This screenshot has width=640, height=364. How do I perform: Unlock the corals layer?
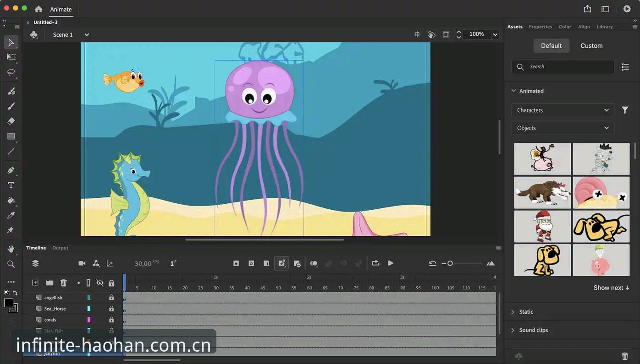tap(111, 320)
